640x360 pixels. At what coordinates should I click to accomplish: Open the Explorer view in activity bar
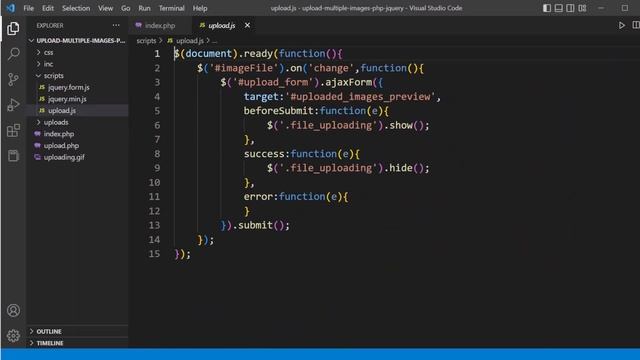point(13,29)
